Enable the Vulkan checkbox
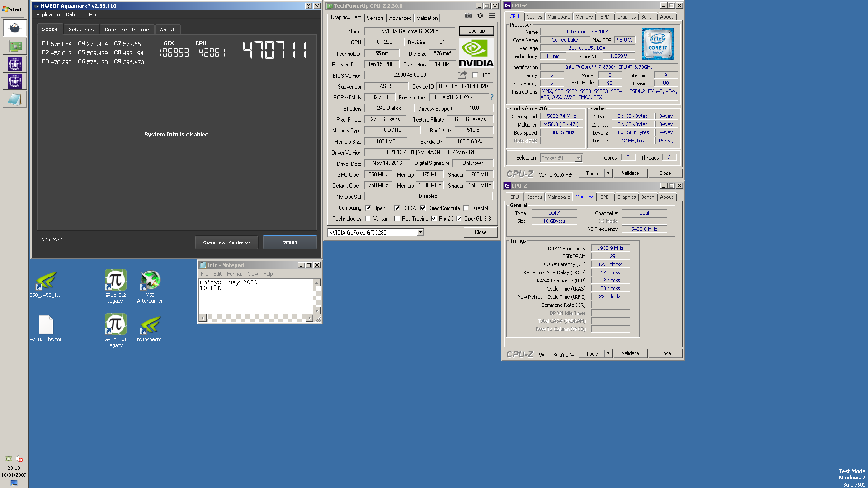This screenshot has height=488, width=868. [368, 219]
